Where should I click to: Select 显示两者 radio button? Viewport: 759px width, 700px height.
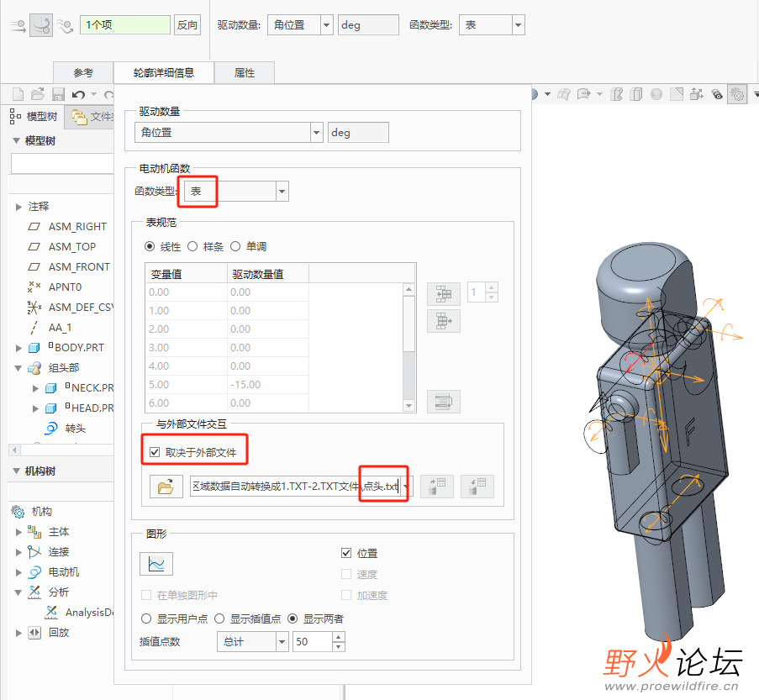(293, 618)
